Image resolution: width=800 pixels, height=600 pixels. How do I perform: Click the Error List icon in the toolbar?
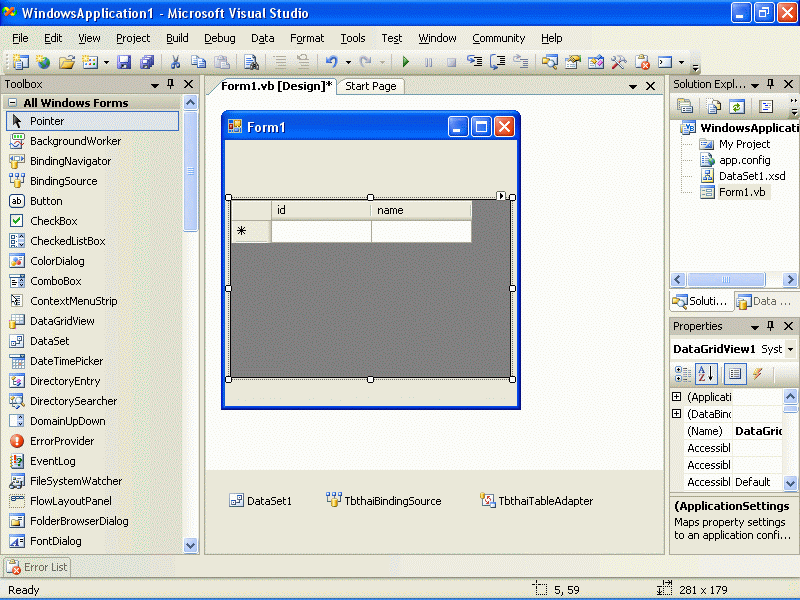[x=642, y=62]
